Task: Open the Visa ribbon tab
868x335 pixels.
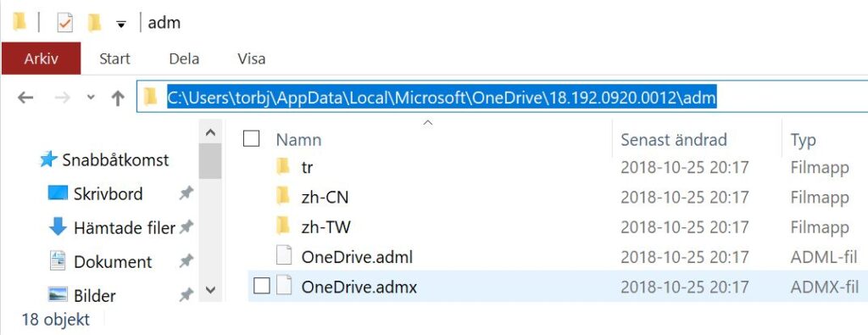Action: 251,59
